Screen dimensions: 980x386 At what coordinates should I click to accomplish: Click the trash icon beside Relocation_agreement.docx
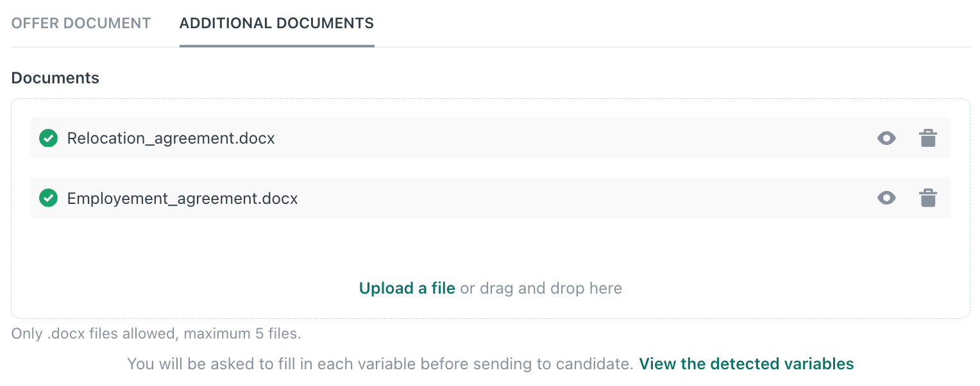point(928,138)
